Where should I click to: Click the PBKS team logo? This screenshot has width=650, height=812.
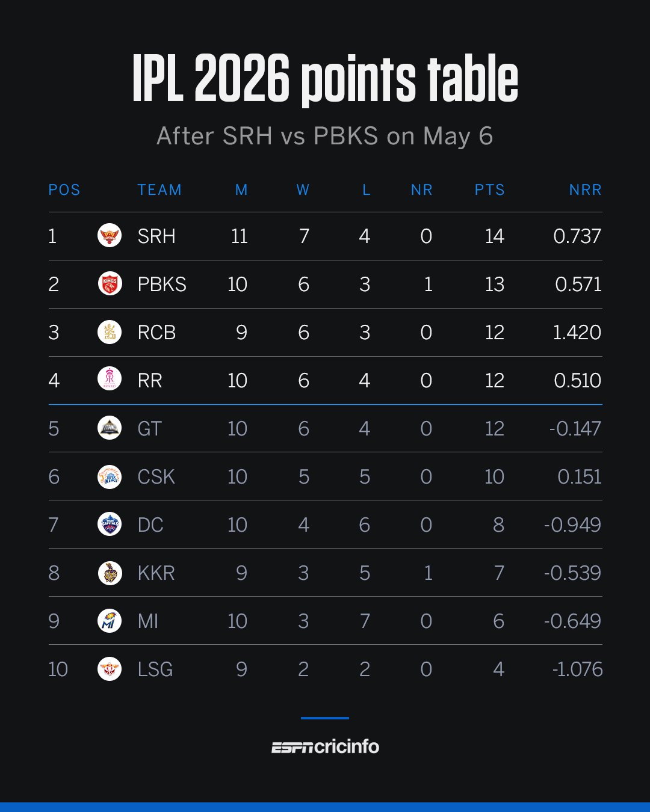tap(110, 284)
